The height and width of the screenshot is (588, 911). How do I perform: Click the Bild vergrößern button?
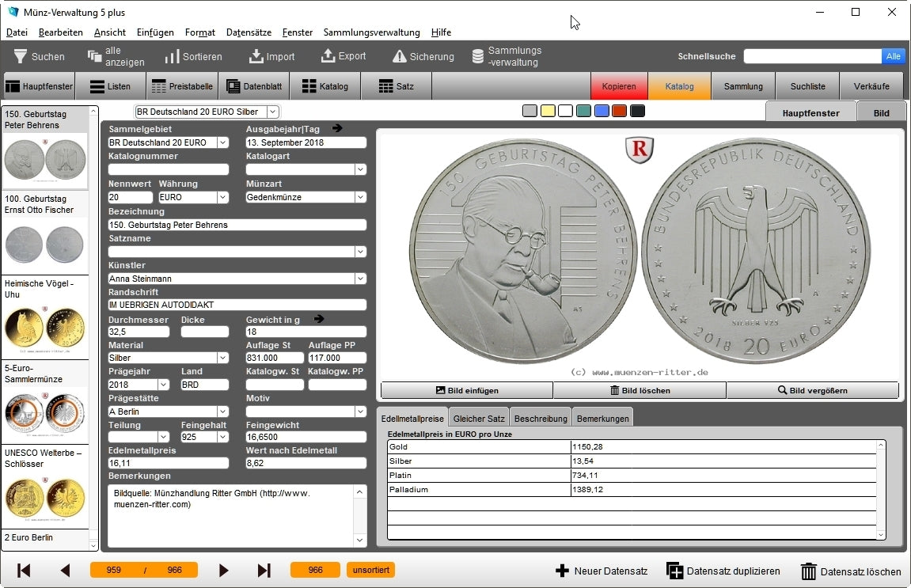point(812,390)
